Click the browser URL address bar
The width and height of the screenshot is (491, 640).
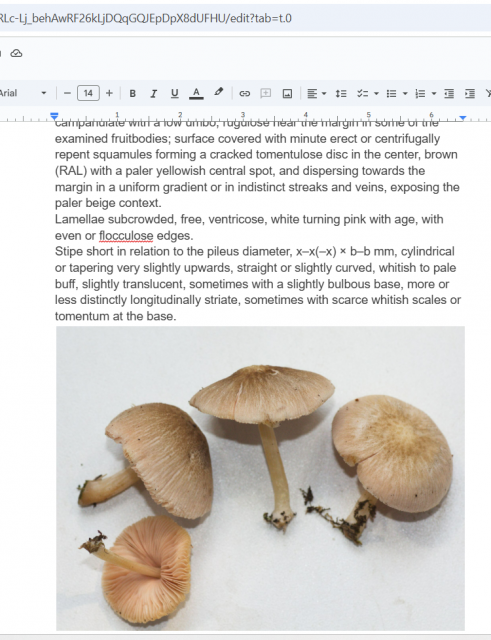point(245,18)
